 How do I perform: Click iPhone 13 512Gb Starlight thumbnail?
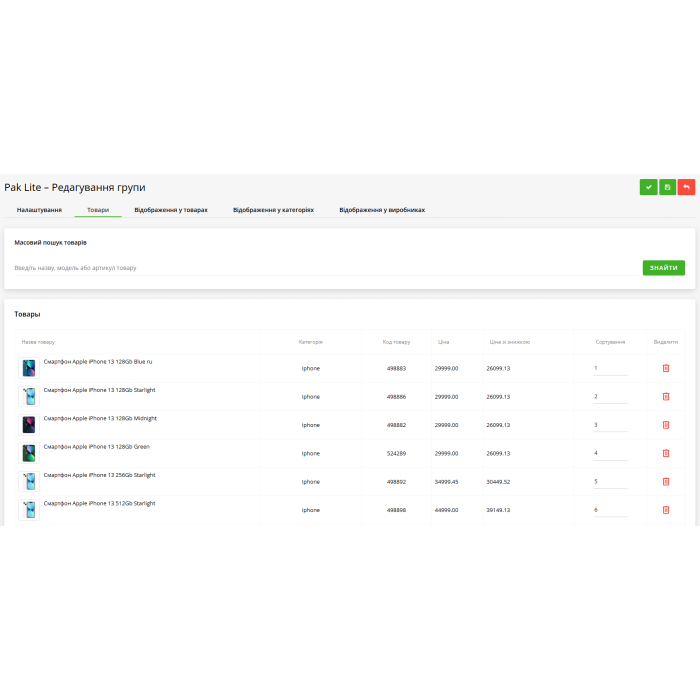click(x=29, y=510)
